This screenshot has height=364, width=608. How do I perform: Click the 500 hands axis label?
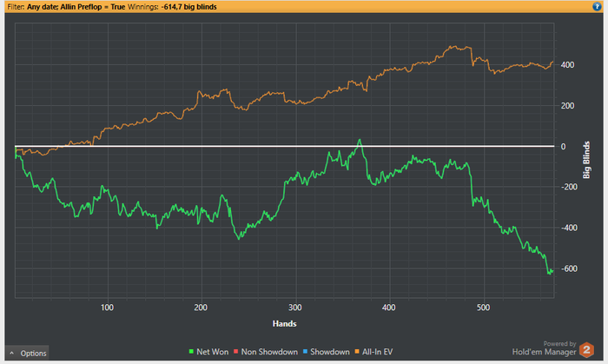click(x=483, y=308)
